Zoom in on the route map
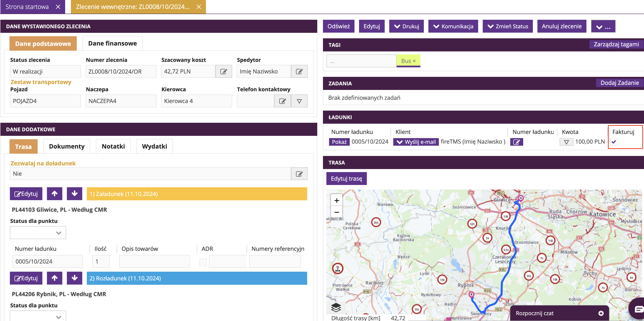The image size is (644, 321). (x=336, y=201)
